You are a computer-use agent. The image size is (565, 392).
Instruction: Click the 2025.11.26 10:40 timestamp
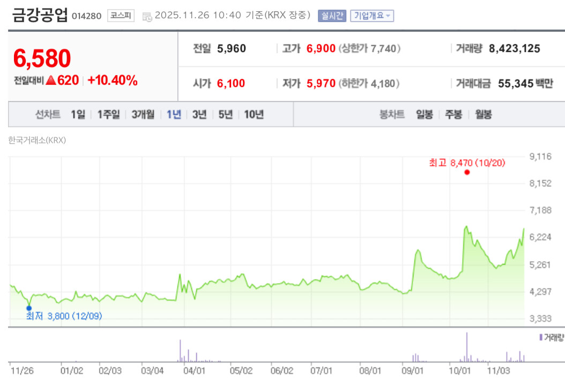click(x=198, y=15)
